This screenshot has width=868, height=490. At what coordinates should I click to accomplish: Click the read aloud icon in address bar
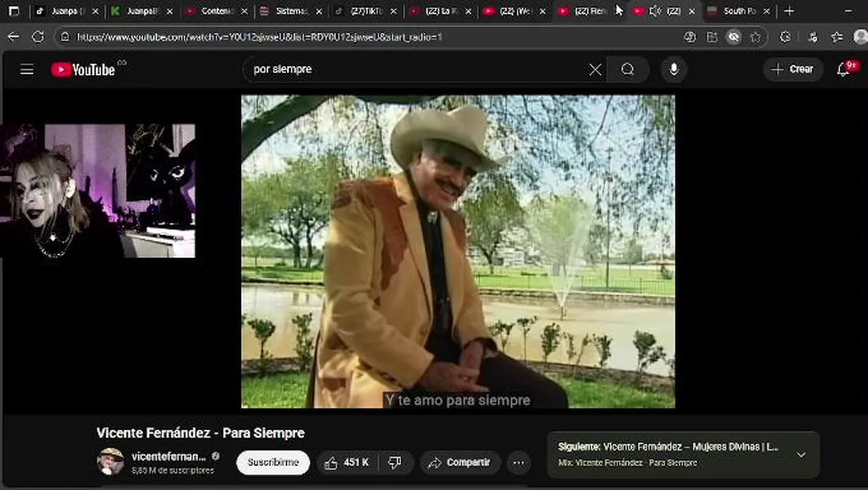[x=690, y=37]
